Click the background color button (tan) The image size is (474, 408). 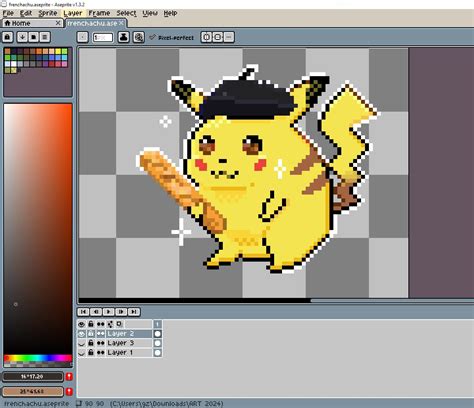point(32,391)
